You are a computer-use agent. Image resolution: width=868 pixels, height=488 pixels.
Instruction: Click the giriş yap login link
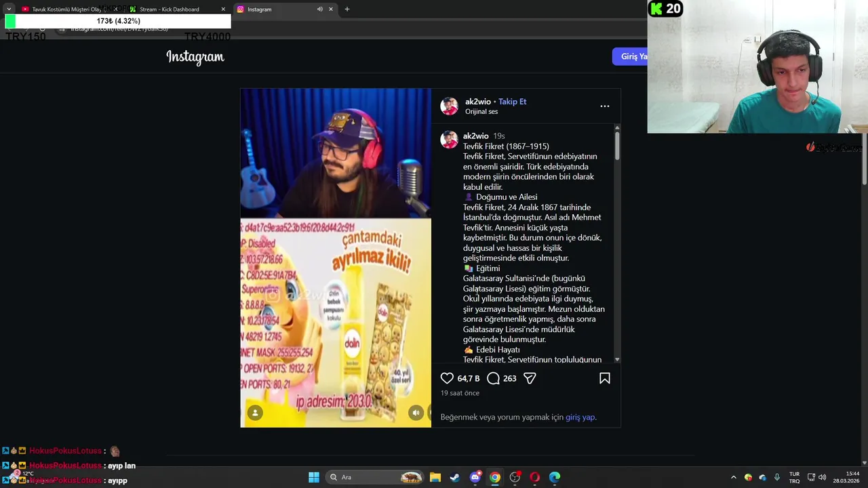tap(580, 417)
